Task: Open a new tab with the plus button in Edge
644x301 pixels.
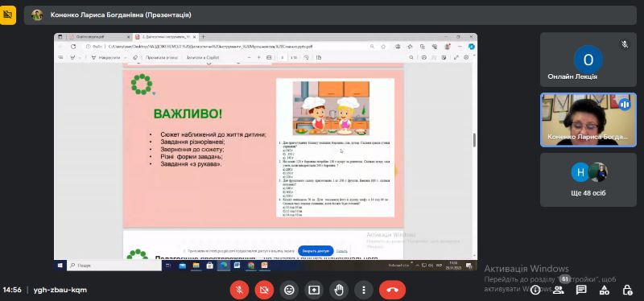Action: (204, 37)
